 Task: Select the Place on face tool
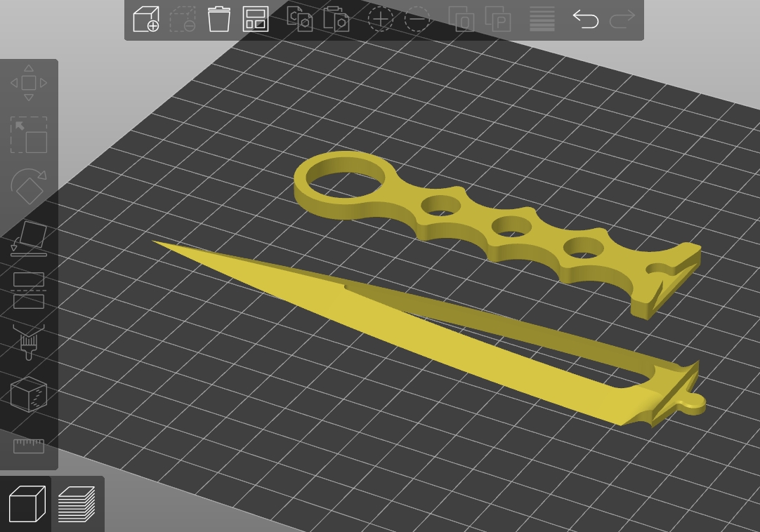pos(29,239)
